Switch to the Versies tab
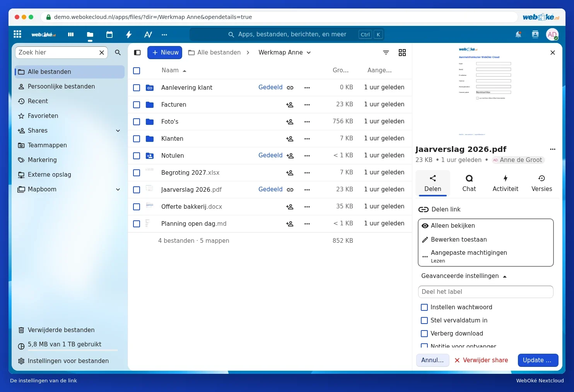 542,183
